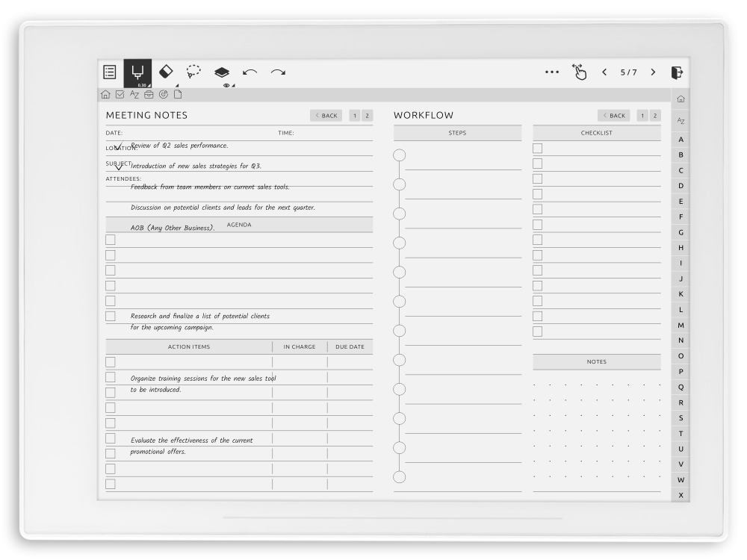This screenshot has height=560, width=747.
Task: Mark the checkbox beside 'Organize training sessions'
Action: tap(111, 377)
